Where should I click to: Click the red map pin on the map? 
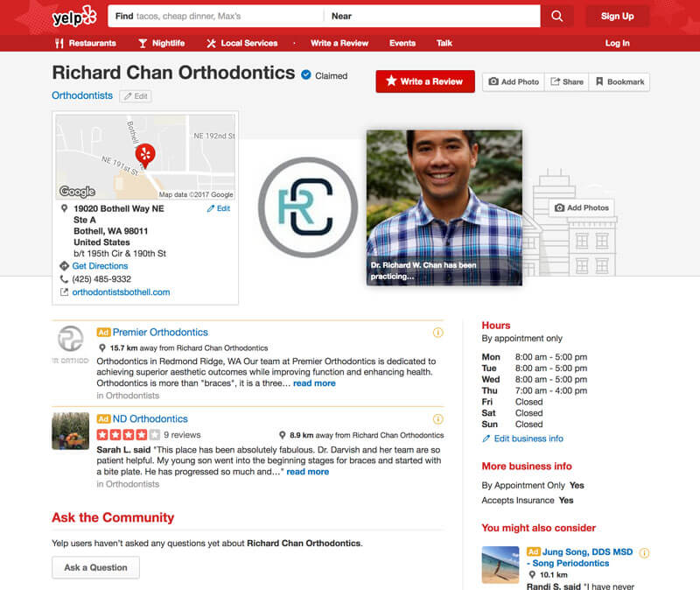pyautogui.click(x=145, y=156)
